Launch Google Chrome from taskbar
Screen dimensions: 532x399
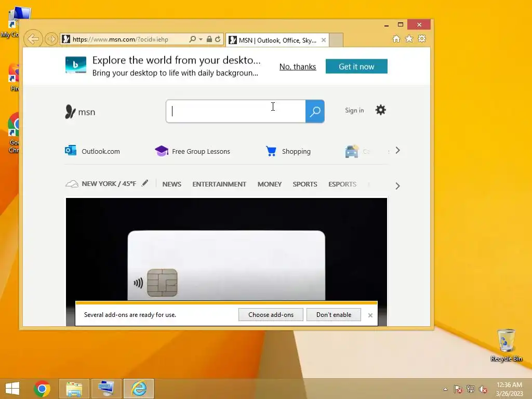(42, 389)
